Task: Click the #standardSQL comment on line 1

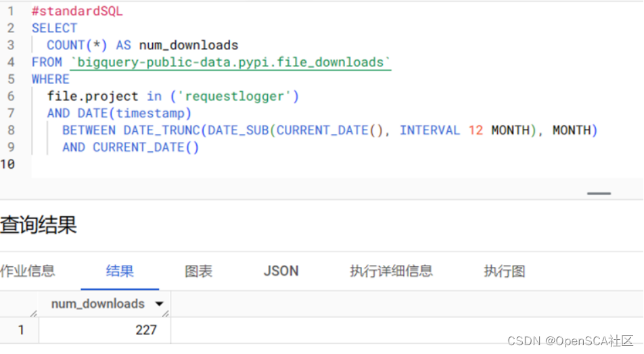Action: point(77,11)
